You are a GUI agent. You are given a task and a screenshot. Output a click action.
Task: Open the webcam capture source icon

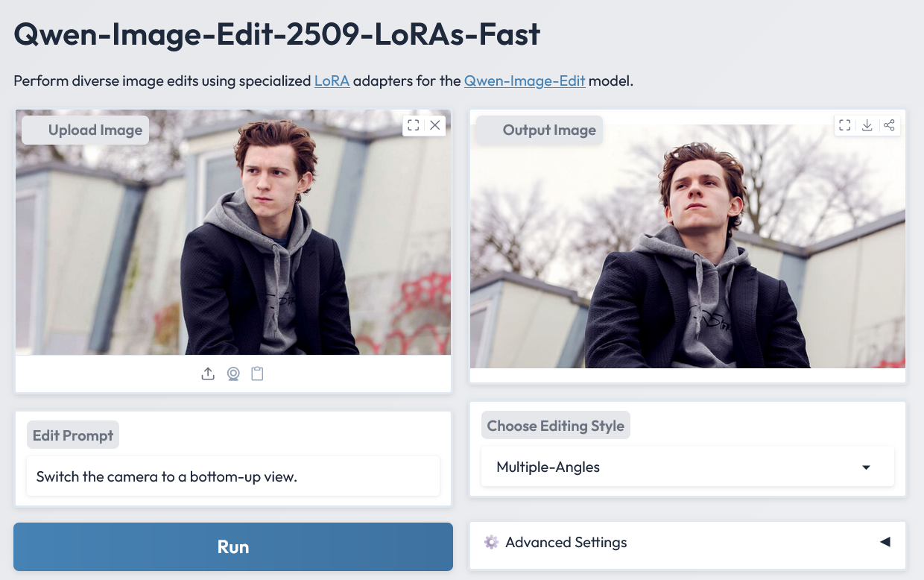[x=233, y=373]
